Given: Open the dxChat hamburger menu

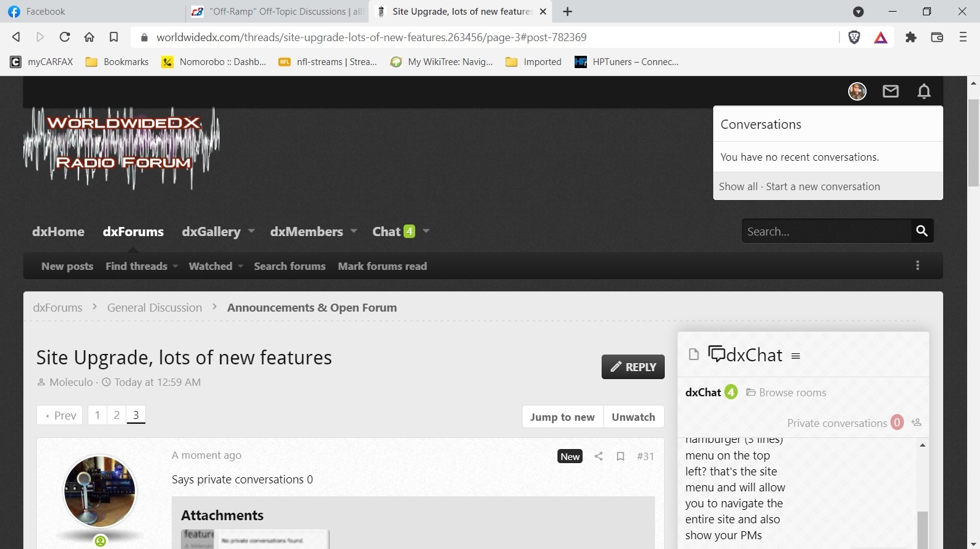Looking at the screenshot, I should point(795,356).
